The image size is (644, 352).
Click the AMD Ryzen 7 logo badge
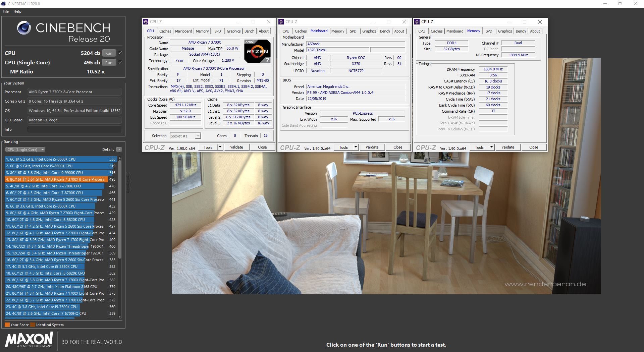tap(257, 51)
